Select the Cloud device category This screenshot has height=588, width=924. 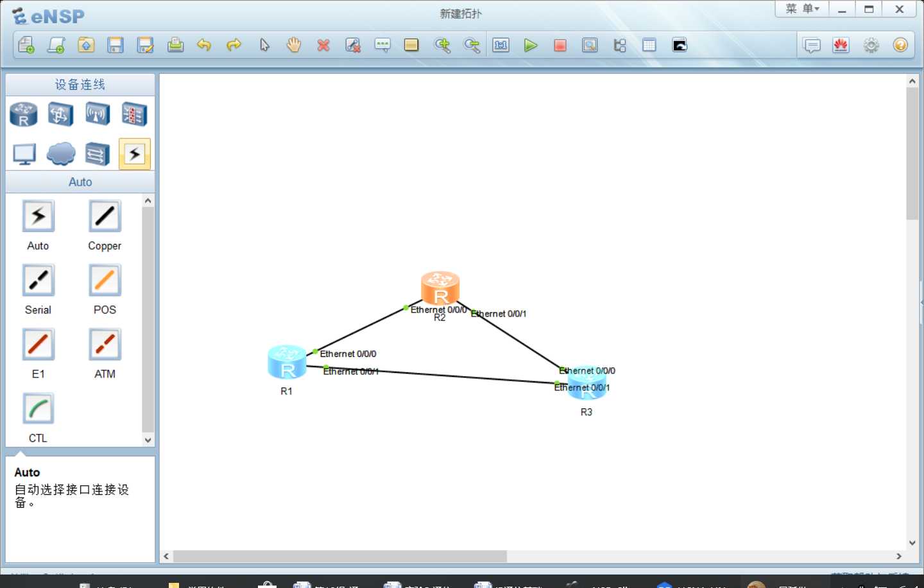(61, 154)
